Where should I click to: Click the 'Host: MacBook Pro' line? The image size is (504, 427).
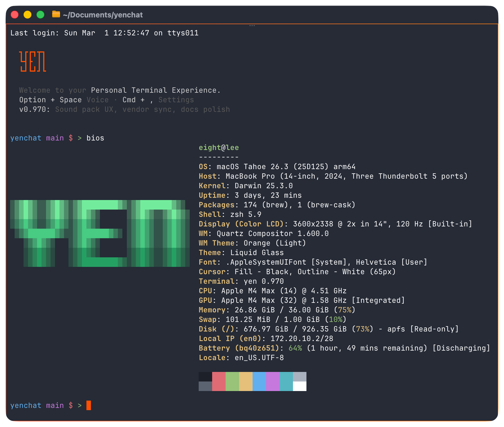click(333, 176)
